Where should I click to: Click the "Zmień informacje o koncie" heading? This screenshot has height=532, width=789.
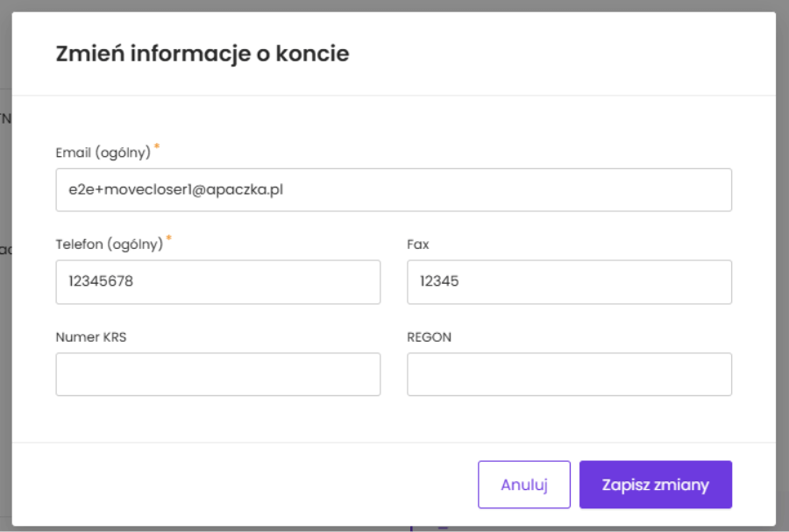pos(202,54)
